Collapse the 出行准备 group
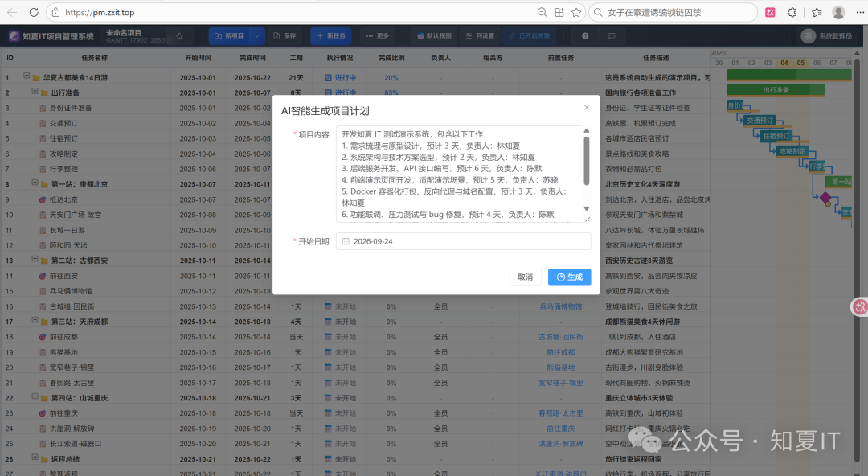The height and width of the screenshot is (476, 868). (x=35, y=91)
